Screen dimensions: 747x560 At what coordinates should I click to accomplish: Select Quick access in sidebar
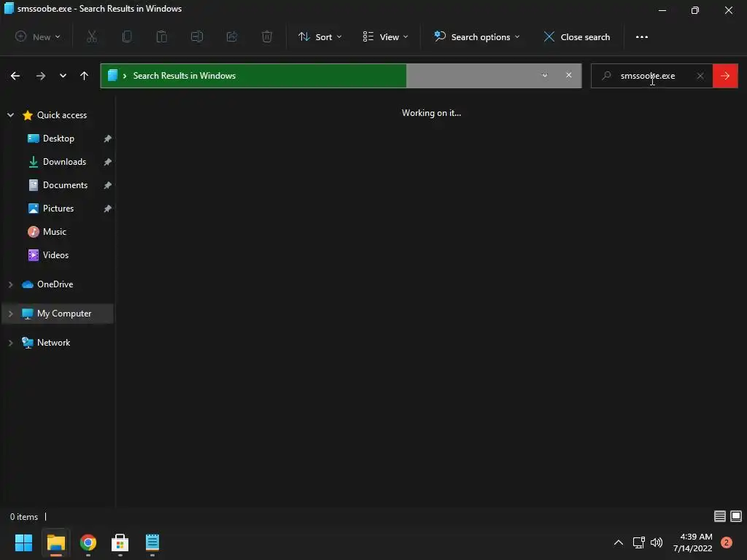62,114
